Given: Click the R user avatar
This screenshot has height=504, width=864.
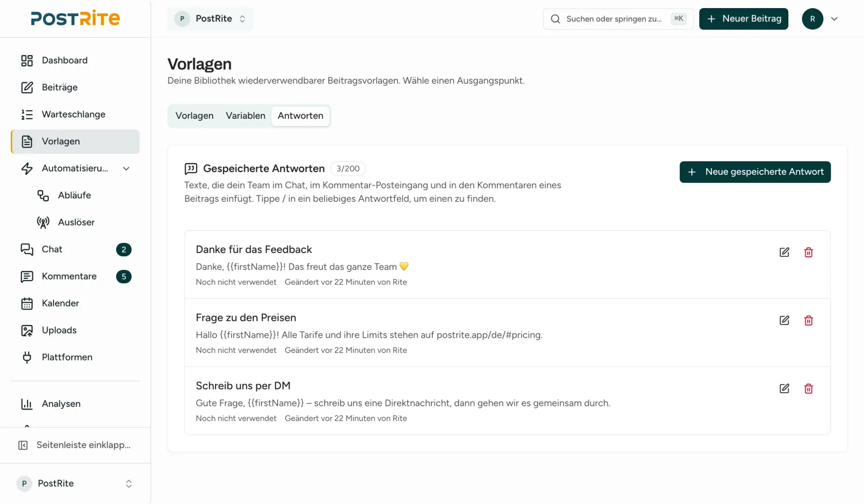Looking at the screenshot, I should click(x=812, y=19).
